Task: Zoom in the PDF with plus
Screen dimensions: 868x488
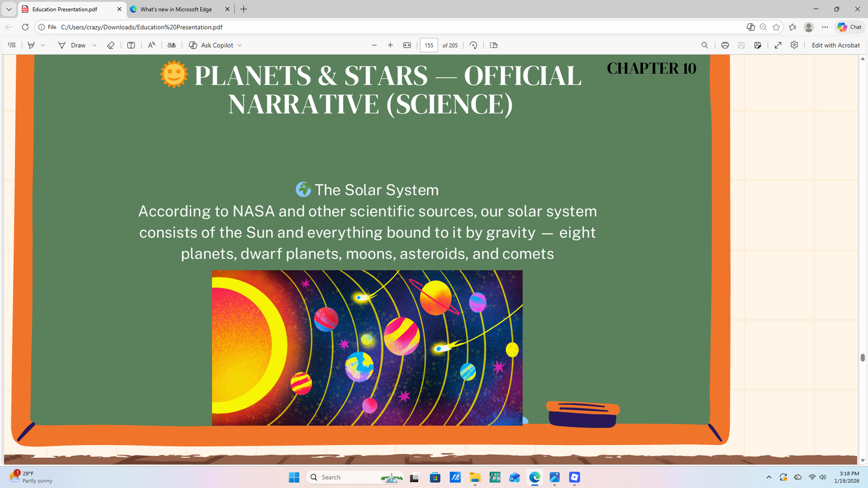Action: 390,45
